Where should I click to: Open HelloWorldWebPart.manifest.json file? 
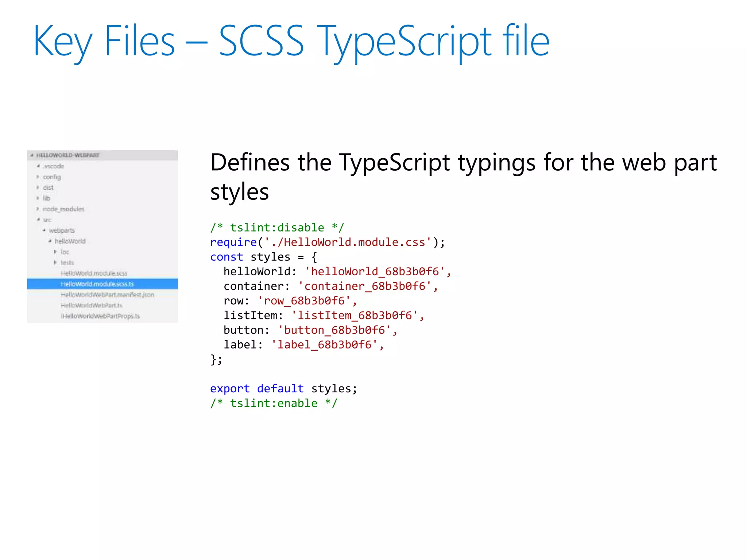(x=108, y=295)
